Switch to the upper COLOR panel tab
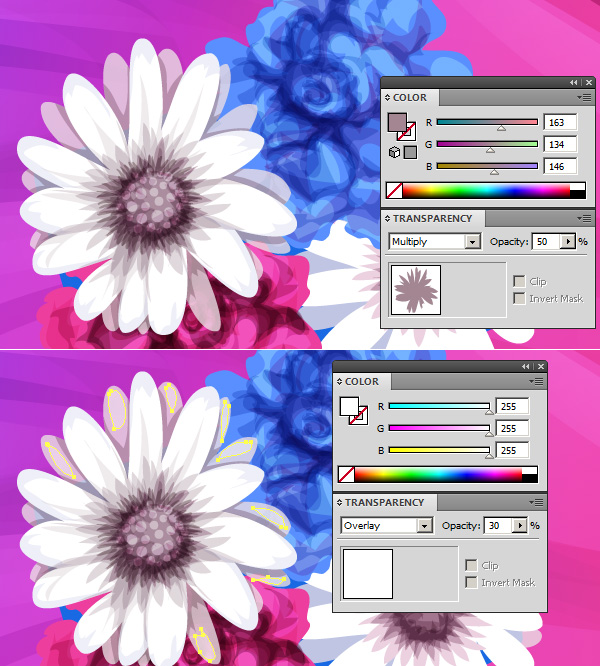 (410, 98)
